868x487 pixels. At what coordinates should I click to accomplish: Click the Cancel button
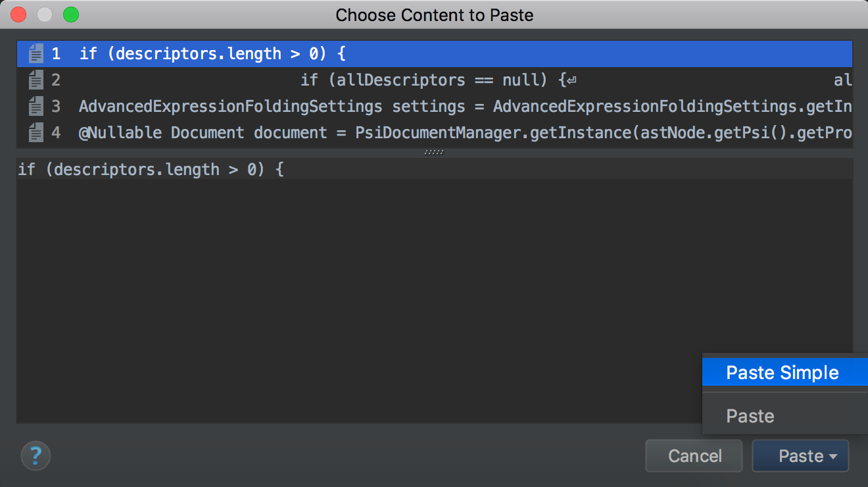(694, 456)
